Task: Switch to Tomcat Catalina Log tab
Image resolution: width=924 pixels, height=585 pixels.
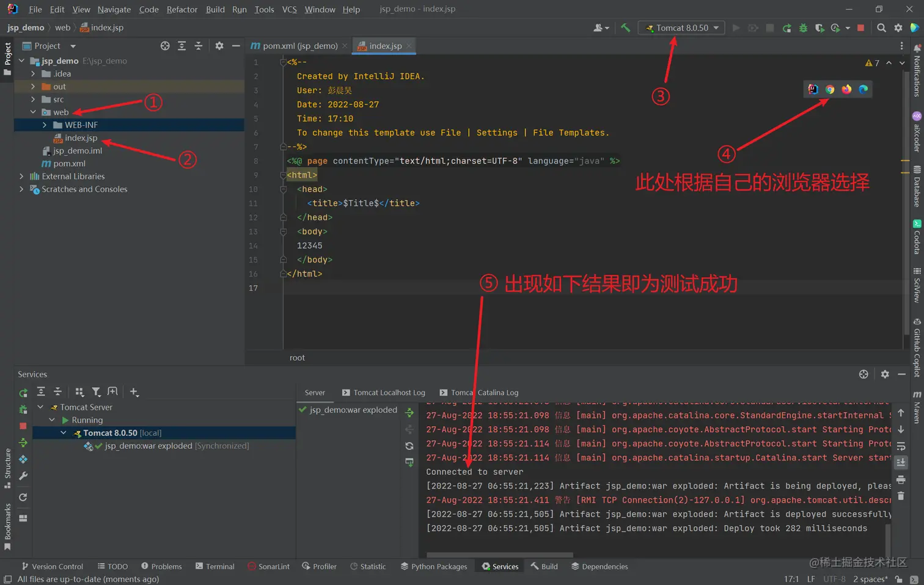Action: click(x=480, y=393)
